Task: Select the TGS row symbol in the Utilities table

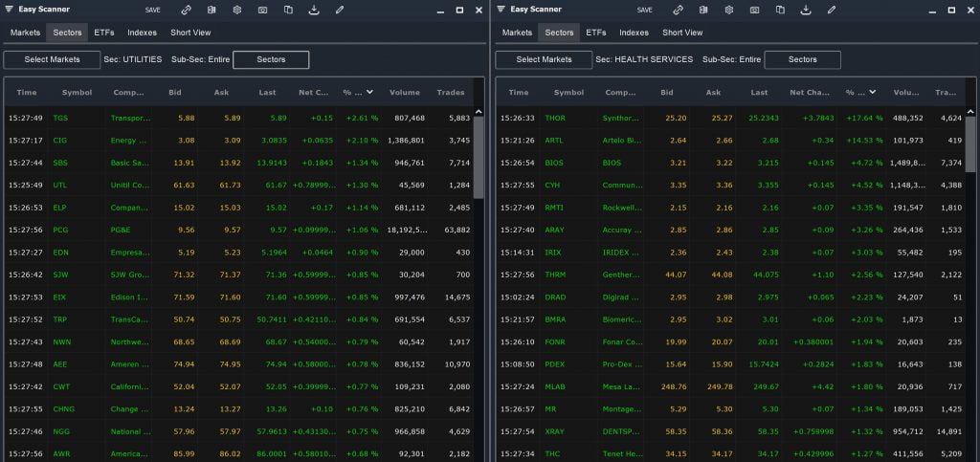Action: [60, 118]
